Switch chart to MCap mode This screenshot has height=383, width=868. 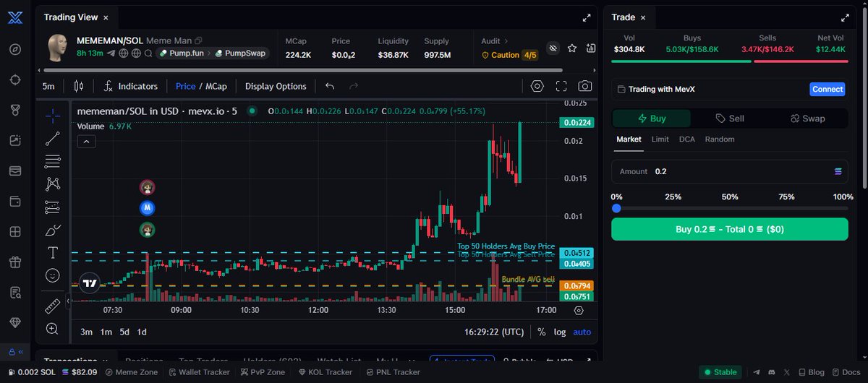[x=216, y=86]
